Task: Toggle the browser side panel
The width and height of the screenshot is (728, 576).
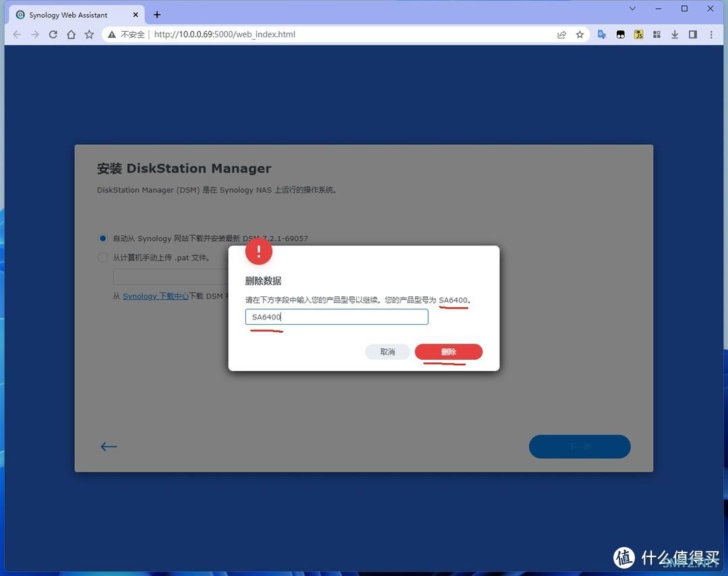Action: pos(692,34)
